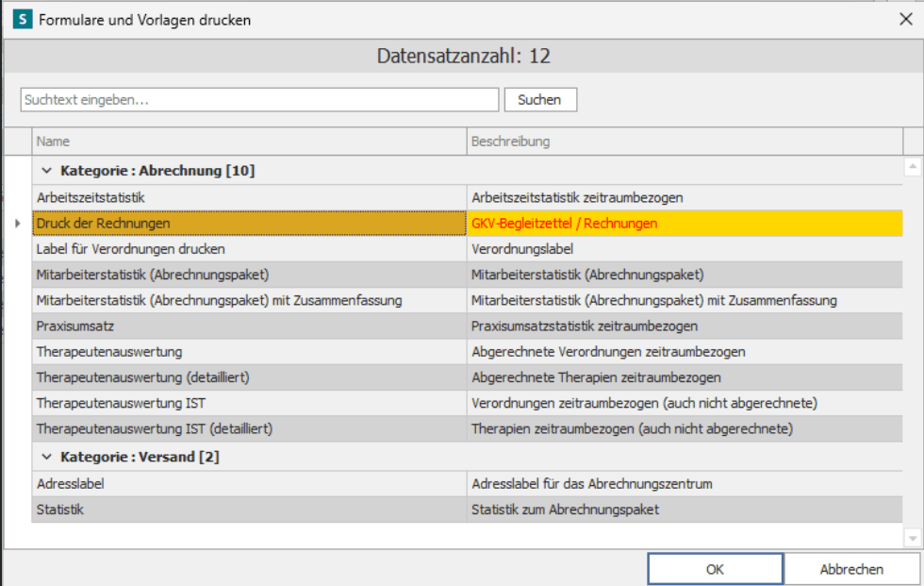Select the Therapeutenauswertung IST name cell

coord(249,403)
